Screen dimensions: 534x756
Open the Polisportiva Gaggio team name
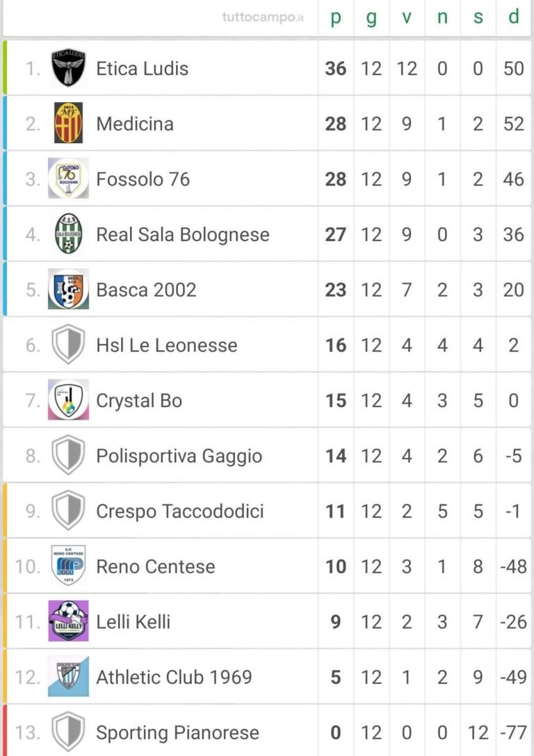[x=179, y=456]
